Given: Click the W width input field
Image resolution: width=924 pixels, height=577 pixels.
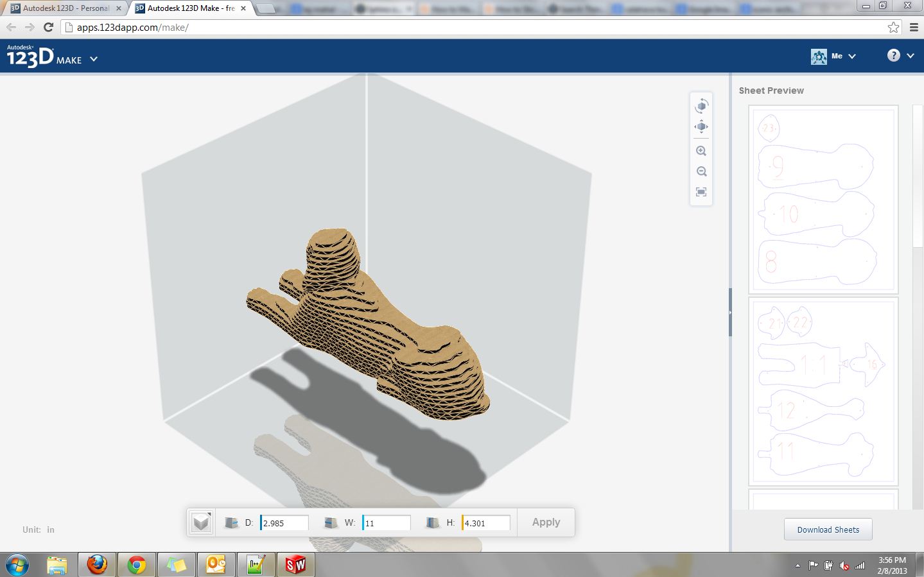Looking at the screenshot, I should tap(387, 523).
